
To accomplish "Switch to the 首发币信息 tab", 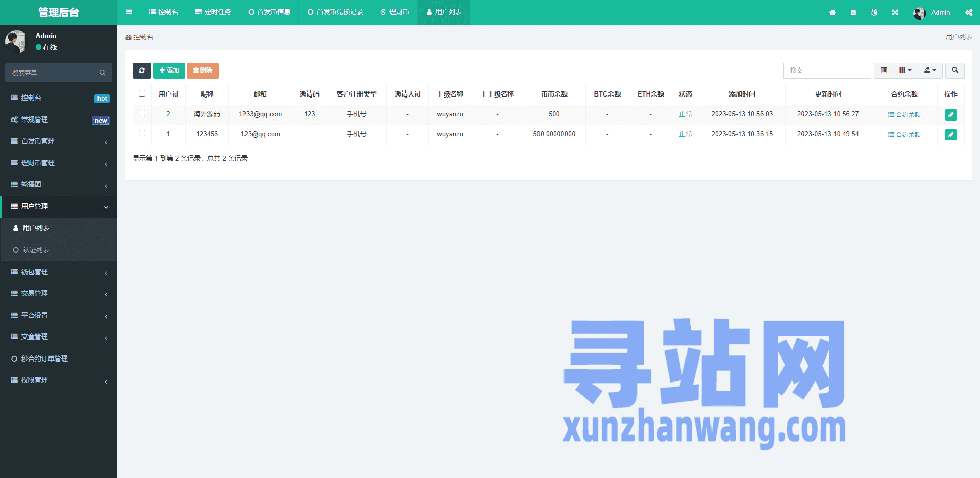I will 269,12.
